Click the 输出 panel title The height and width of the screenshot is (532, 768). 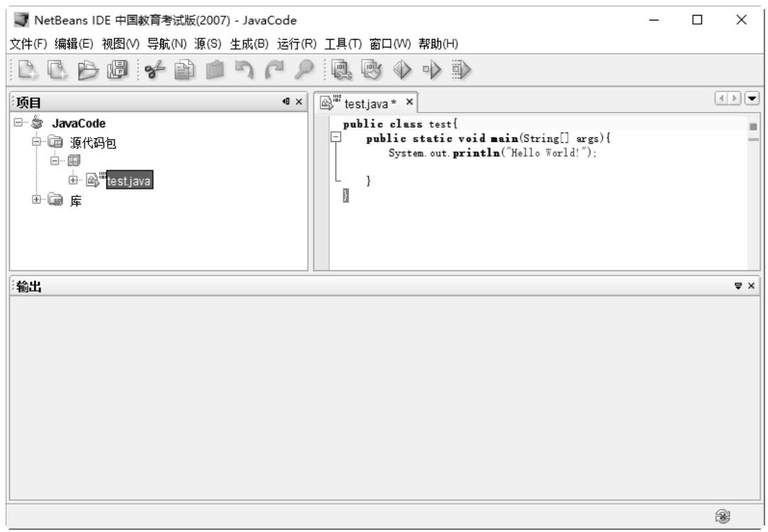(29, 287)
